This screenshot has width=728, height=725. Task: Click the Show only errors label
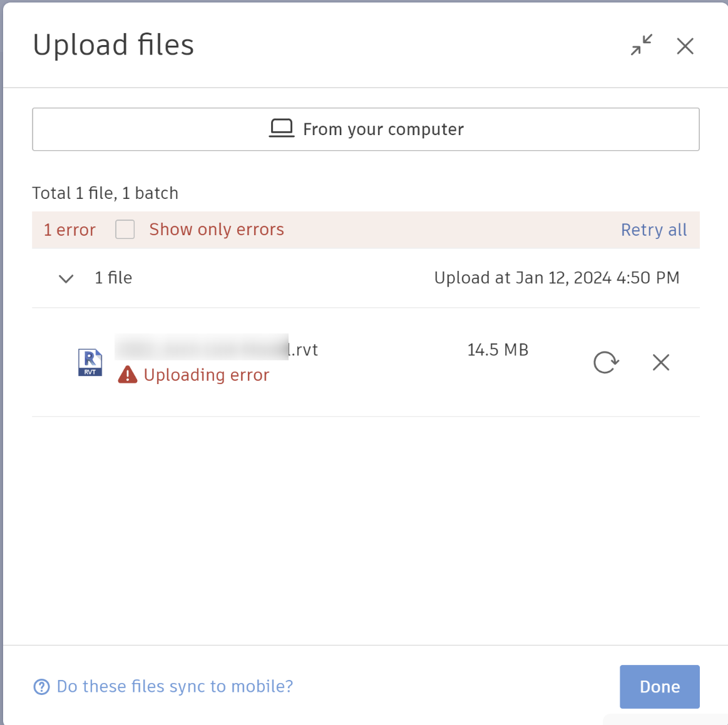tap(217, 230)
